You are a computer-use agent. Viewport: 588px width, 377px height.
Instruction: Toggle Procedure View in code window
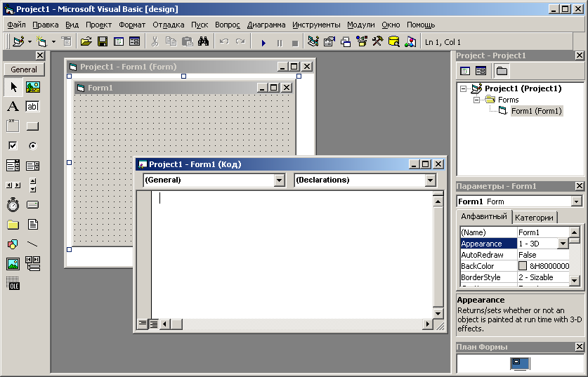click(x=143, y=324)
